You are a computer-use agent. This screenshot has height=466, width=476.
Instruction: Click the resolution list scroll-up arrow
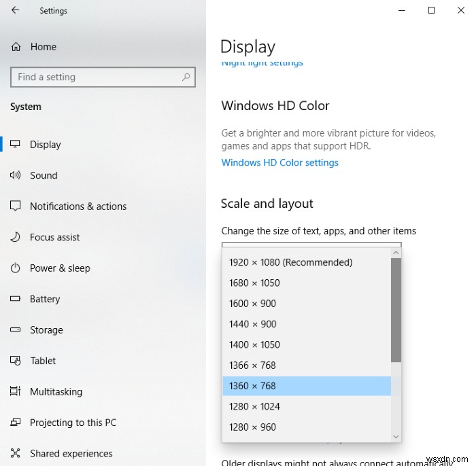click(x=396, y=253)
